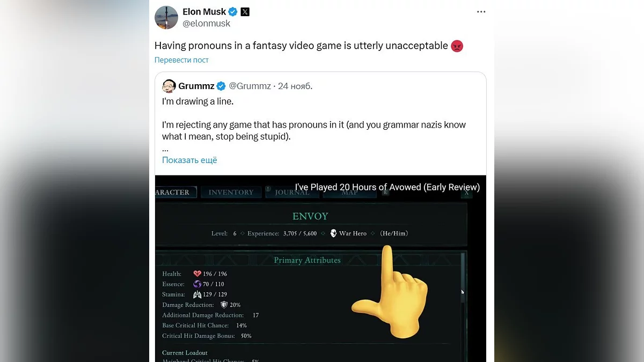The height and width of the screenshot is (362, 644).
Task: Open the @elonmusk handle link
Action: [x=206, y=24]
